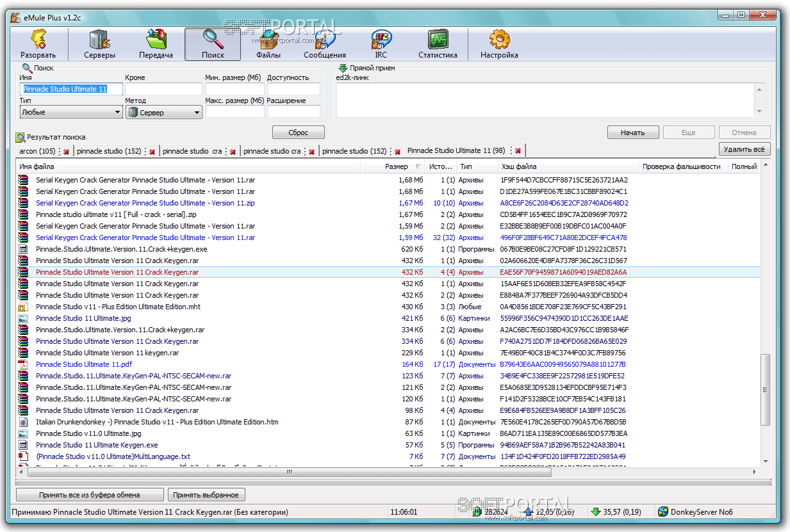Viewport: 790px width, 532px height.
Task: Switch to the arcon (105) tab
Action: 37,152
